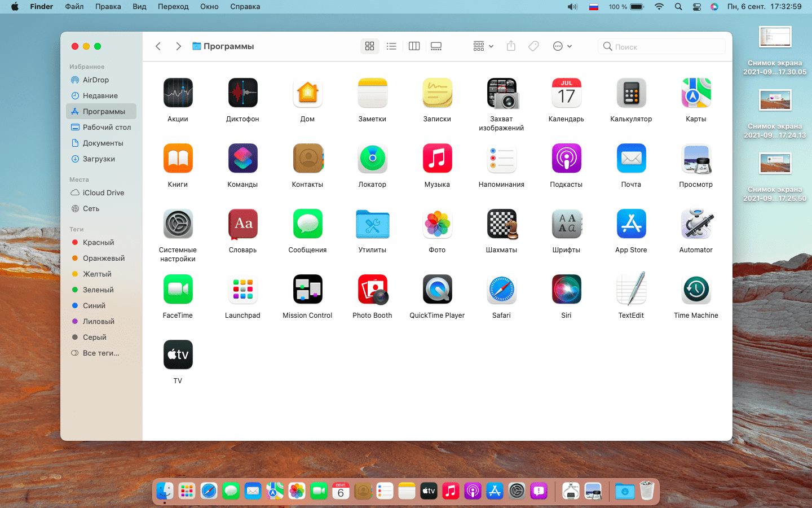Open the Окно menu
Screen dimensions: 812x508
click(x=209, y=7)
